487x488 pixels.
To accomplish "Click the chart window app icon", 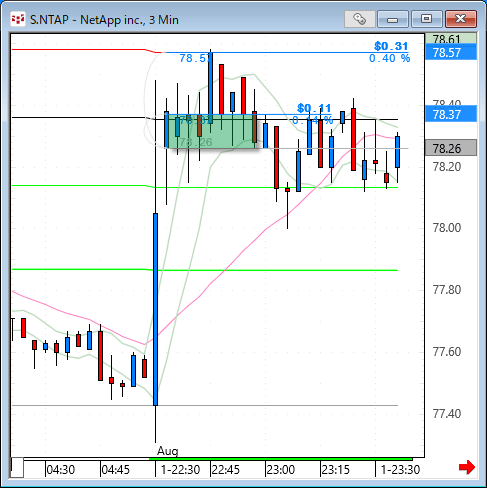I will [x=18, y=19].
